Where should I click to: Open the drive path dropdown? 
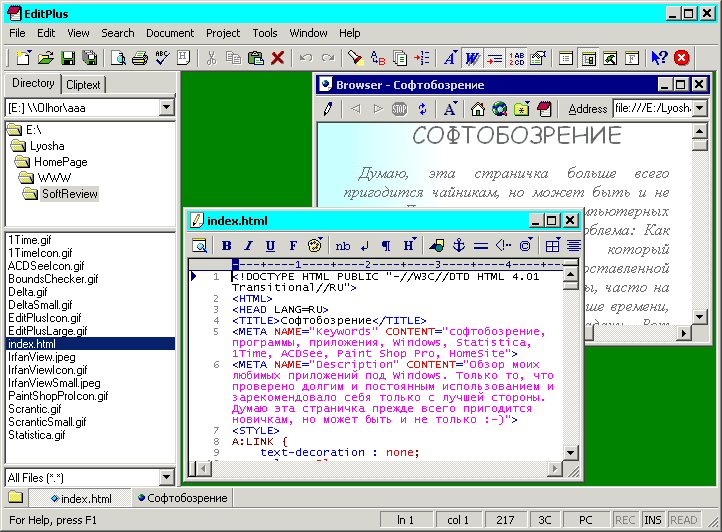pos(166,108)
